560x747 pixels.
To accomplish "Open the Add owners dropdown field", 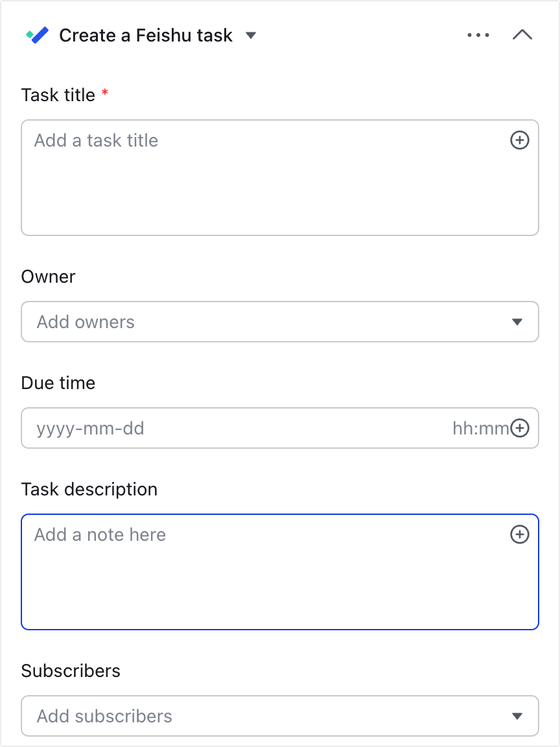I will coord(280,322).
